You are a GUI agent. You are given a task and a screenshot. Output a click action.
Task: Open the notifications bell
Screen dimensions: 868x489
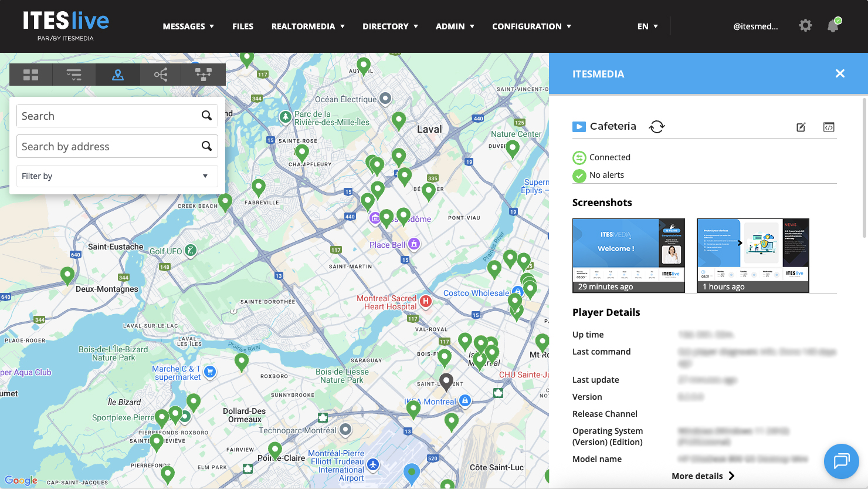[x=833, y=26]
